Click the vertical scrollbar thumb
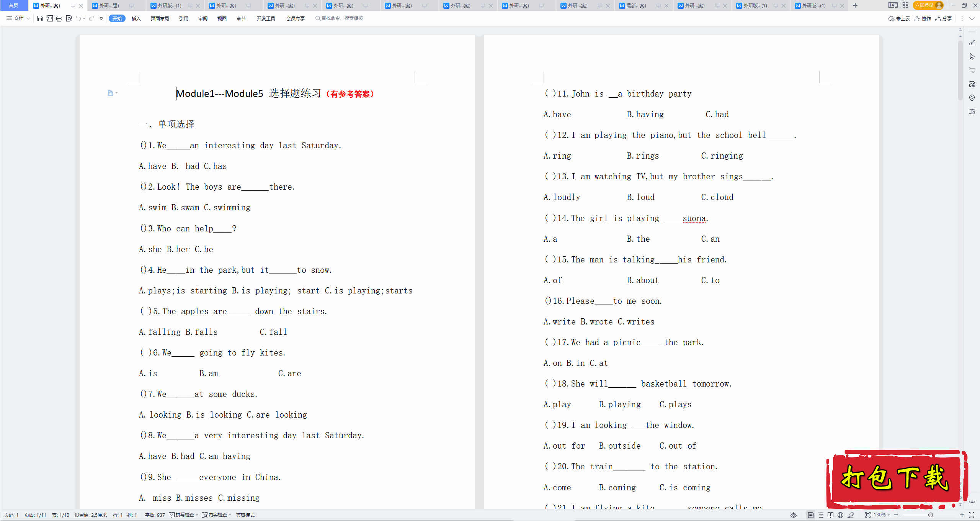980x521 pixels. 960,71
